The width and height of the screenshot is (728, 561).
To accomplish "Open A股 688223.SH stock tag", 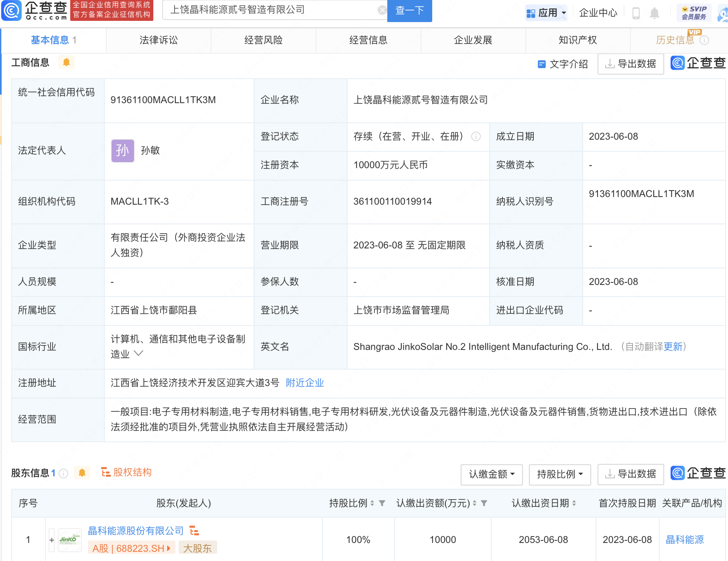I will tap(131, 548).
